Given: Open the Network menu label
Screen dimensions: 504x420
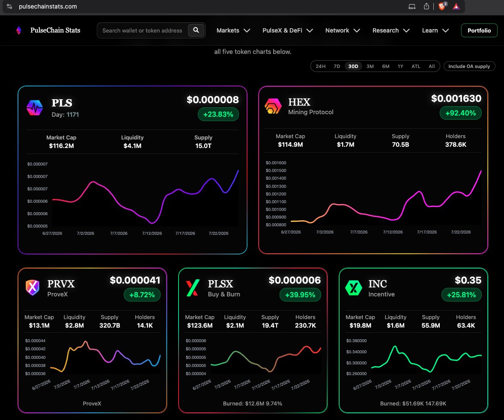Looking at the screenshot, I should coord(337,30).
